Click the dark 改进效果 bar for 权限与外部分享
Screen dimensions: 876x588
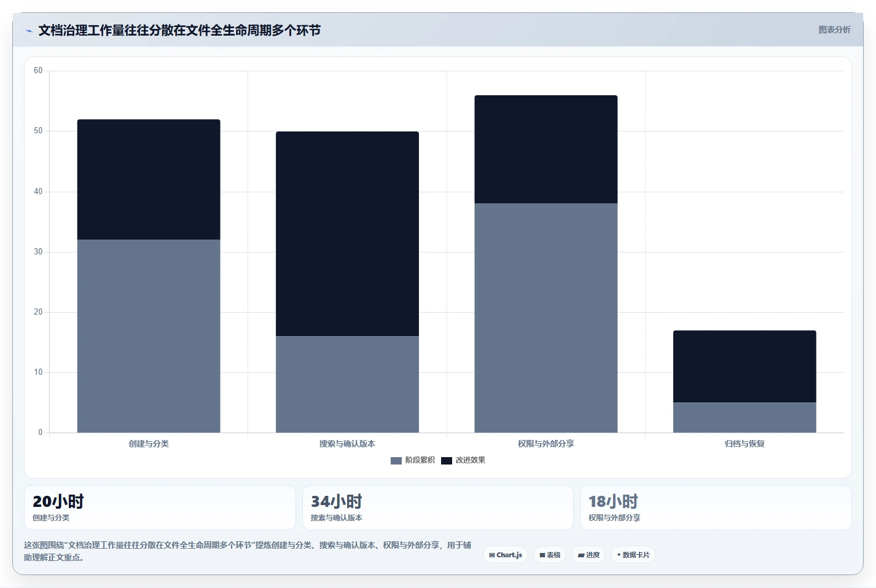[546, 149]
